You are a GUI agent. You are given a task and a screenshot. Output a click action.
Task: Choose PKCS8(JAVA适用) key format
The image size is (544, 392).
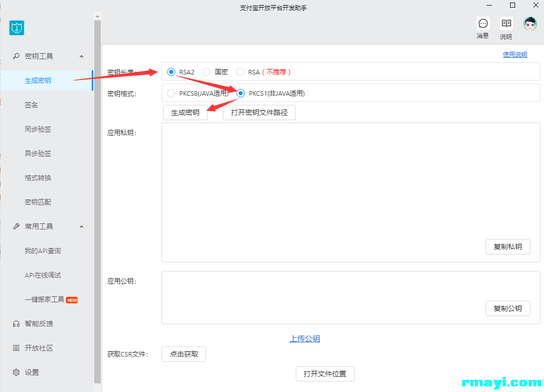point(171,93)
